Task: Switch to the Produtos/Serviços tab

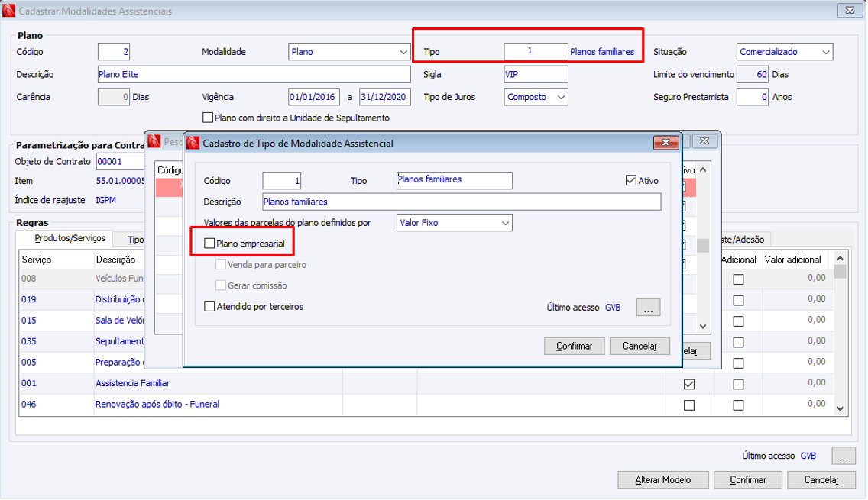Action: [70, 238]
